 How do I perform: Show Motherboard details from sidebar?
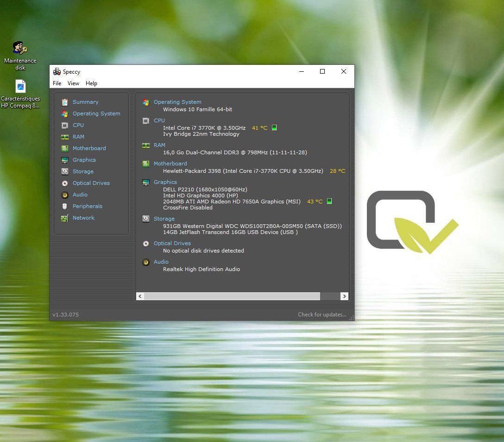pos(89,148)
